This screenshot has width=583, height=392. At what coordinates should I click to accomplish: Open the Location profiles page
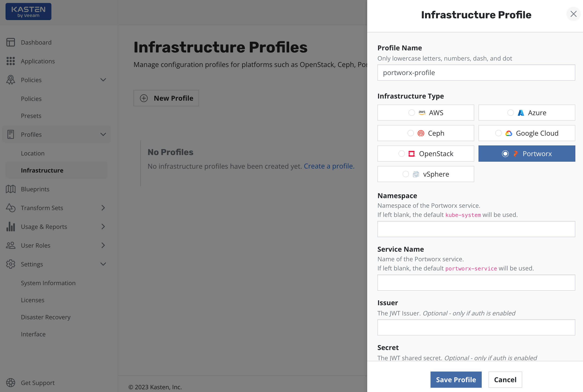33,154
